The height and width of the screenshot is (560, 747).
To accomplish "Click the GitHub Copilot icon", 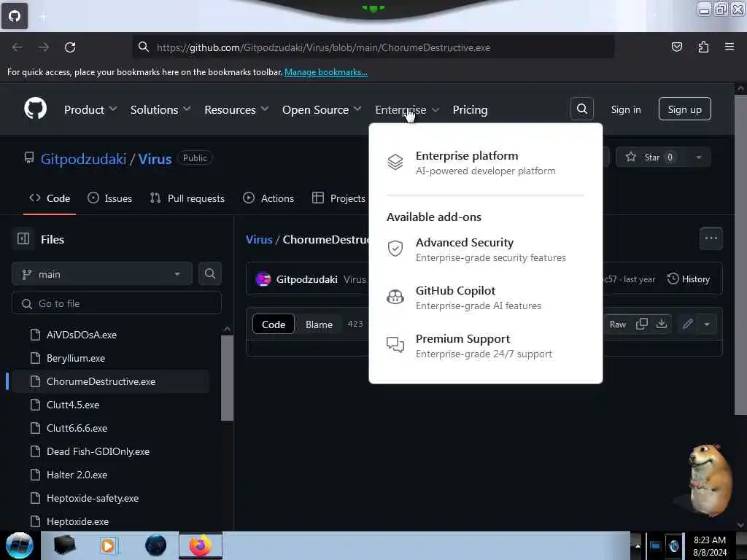I will 395,297.
